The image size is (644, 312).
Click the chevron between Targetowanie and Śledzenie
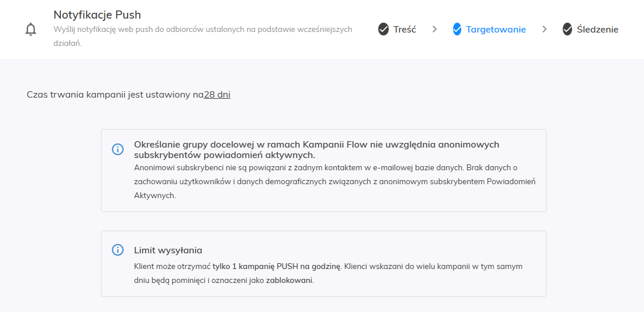coord(544,29)
